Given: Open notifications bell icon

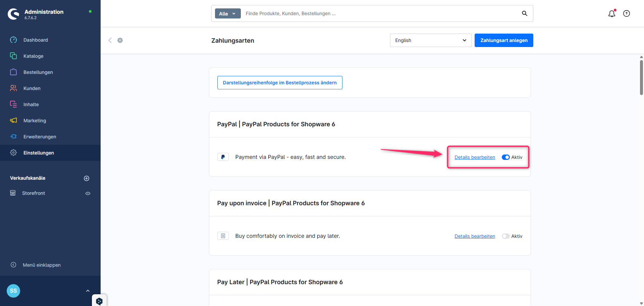Looking at the screenshot, I should click(x=612, y=13).
